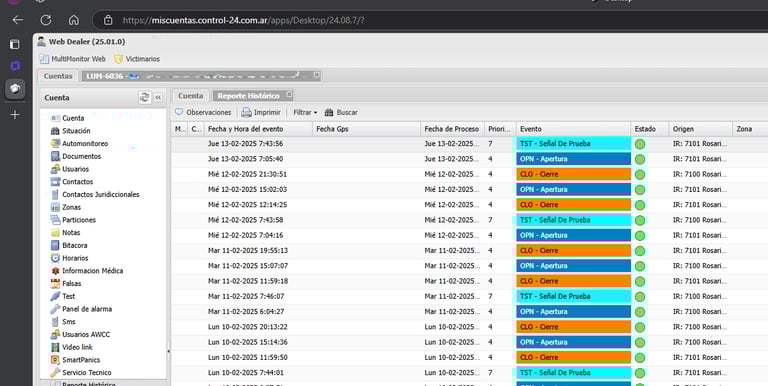Click the Particiones icon in sidebar

[55, 220]
